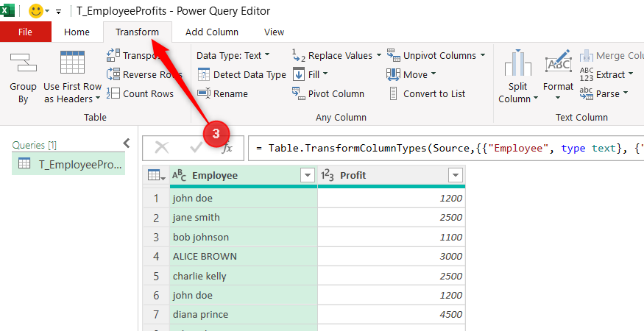Image resolution: width=644 pixels, height=331 pixels.
Task: Switch to the Home tab
Action: point(77,32)
